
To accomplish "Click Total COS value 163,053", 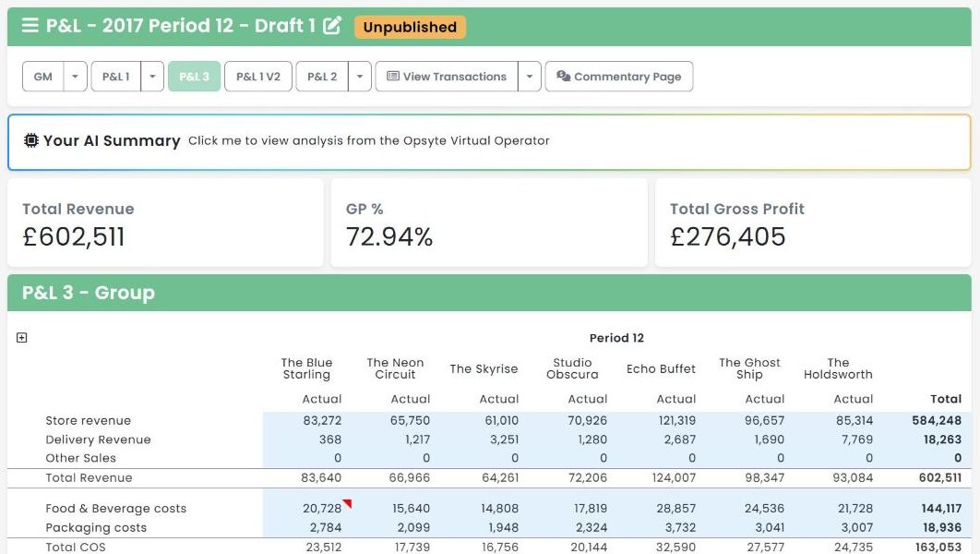I will pos(938,548).
